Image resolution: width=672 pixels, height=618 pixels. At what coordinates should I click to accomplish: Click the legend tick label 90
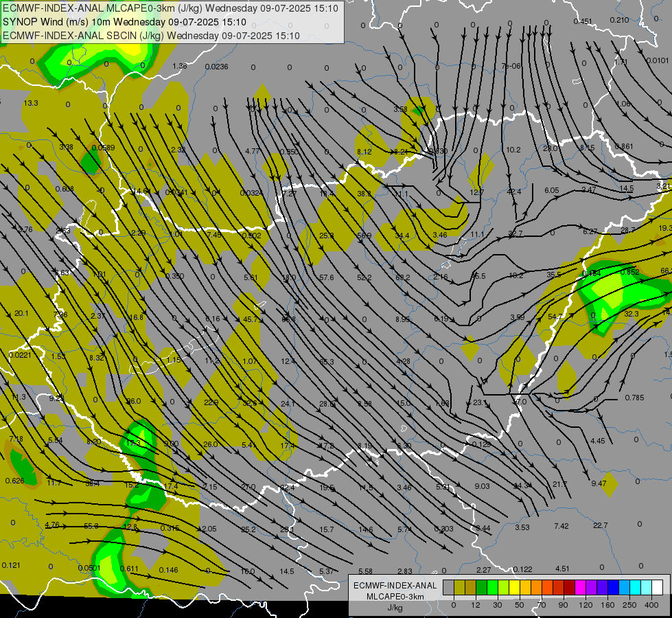(x=563, y=605)
